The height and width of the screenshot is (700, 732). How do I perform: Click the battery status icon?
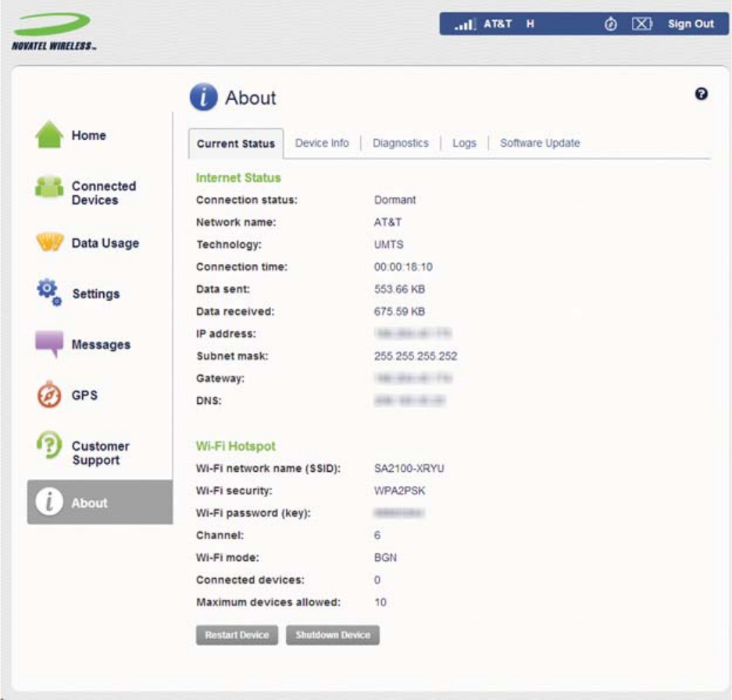(642, 23)
